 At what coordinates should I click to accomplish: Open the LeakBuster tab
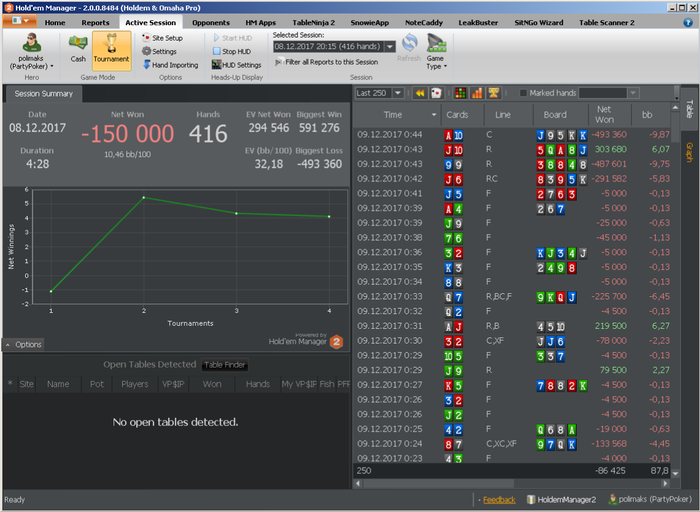(478, 22)
